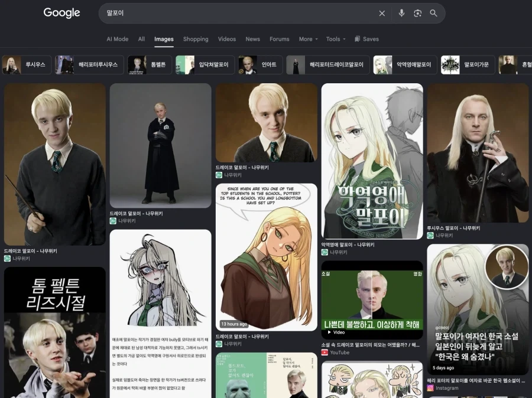Open the Instagram post image from 5 days ago
This screenshot has width=532, height=398.
478,309
